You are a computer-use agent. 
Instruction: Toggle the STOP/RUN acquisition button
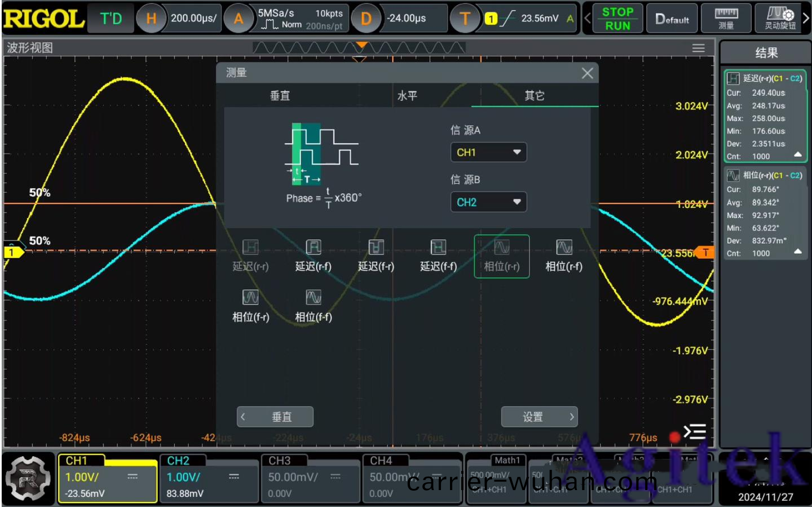[x=617, y=19]
